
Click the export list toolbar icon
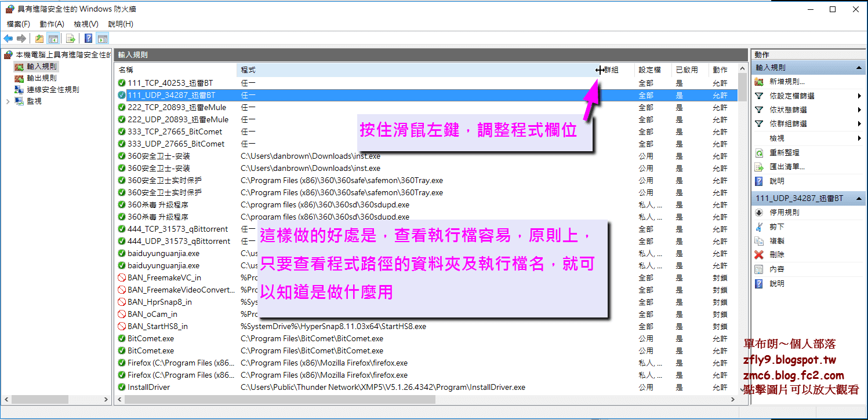pos(70,39)
